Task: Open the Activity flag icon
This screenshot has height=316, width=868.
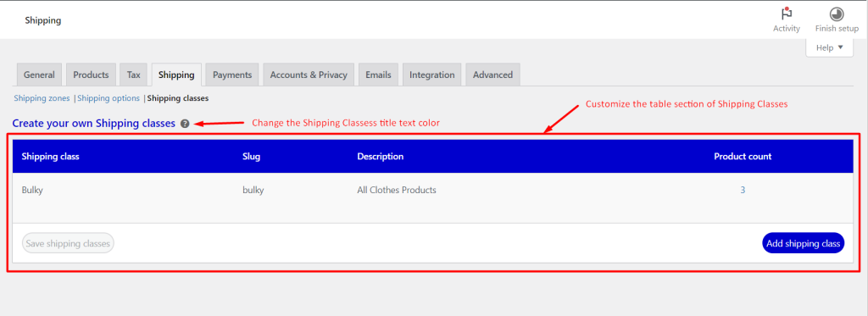Action: pos(786,14)
